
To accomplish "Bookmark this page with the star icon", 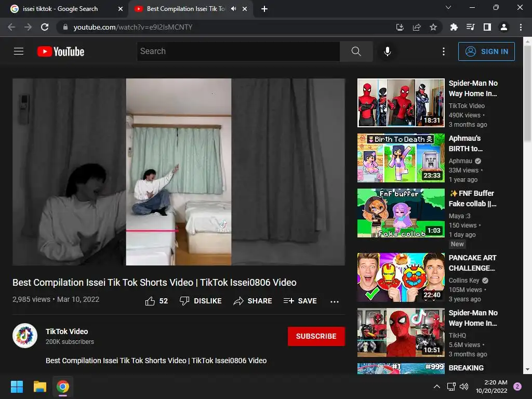I will click(433, 27).
